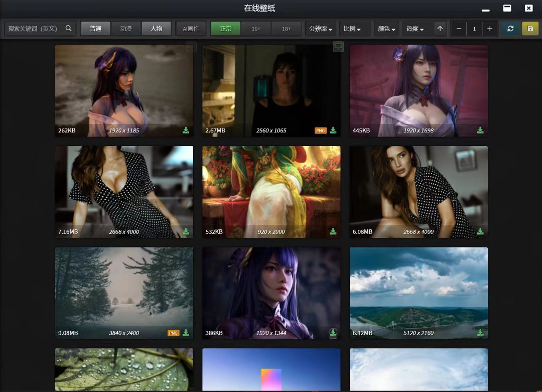
Task: Click the AI画作 button
Action: 191,29
